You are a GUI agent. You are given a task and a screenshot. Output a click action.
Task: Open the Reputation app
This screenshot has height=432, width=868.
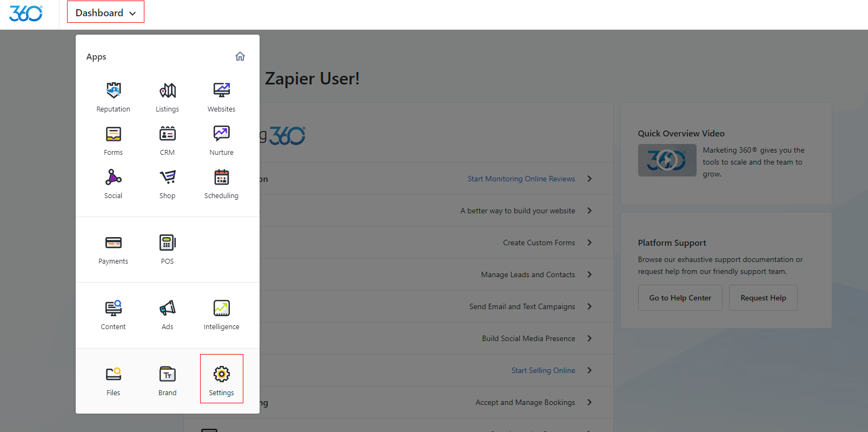click(x=113, y=97)
